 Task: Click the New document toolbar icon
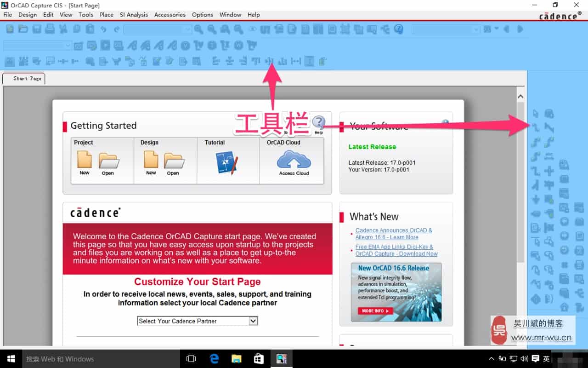point(10,29)
